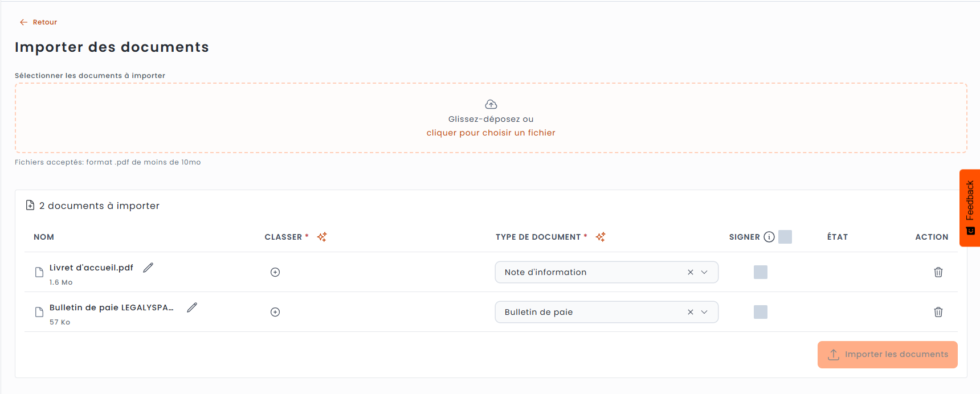Check the sign box for Livret d'accueil.pdf
Viewport: 980px width, 394px height.
coord(761,272)
